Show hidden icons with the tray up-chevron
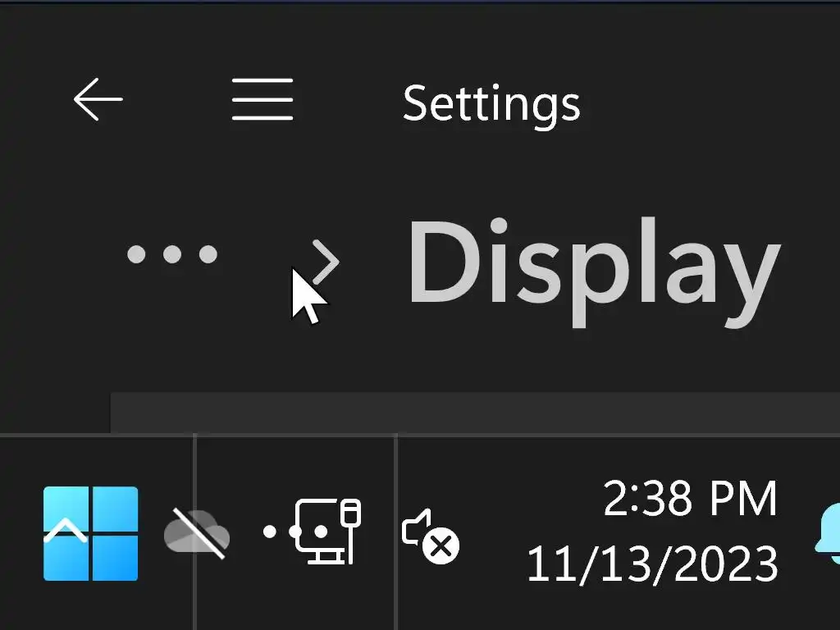The height and width of the screenshot is (630, 840). click(66, 532)
